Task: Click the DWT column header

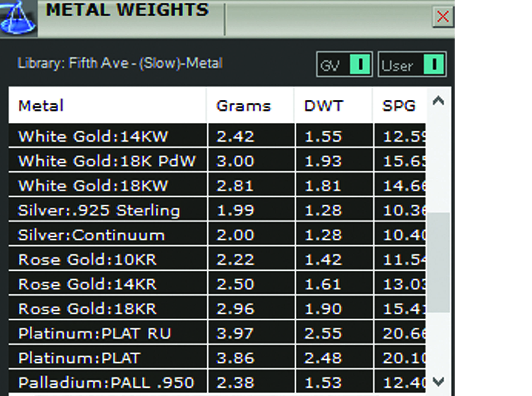Action: pos(324,105)
